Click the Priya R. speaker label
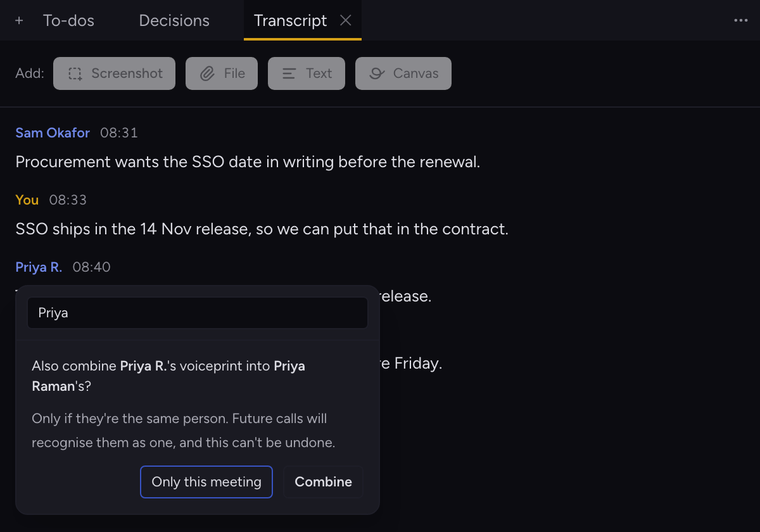The height and width of the screenshot is (532, 760). [39, 267]
